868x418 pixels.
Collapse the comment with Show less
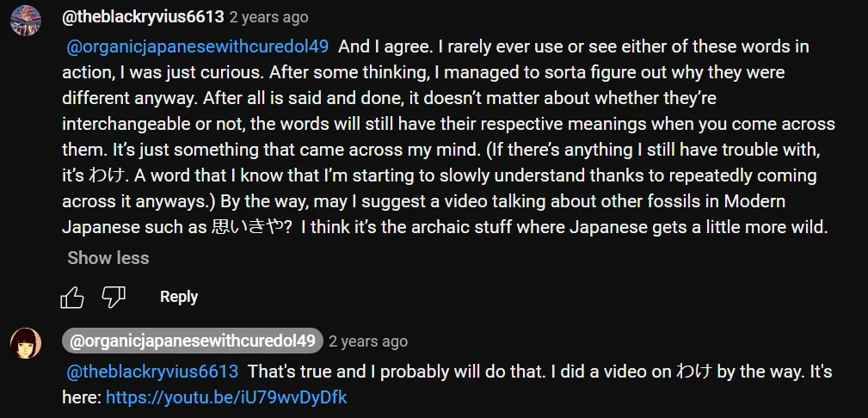pyautogui.click(x=108, y=258)
